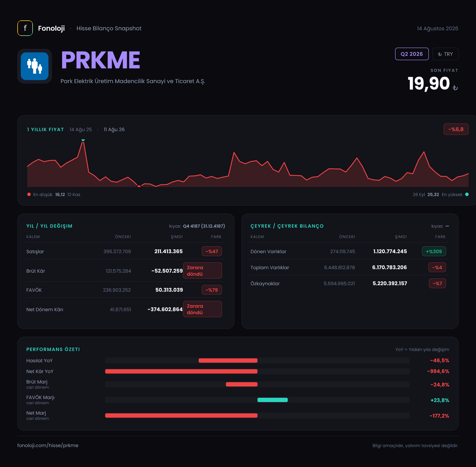Click the Fonoloji 'f' logo icon

click(x=25, y=28)
